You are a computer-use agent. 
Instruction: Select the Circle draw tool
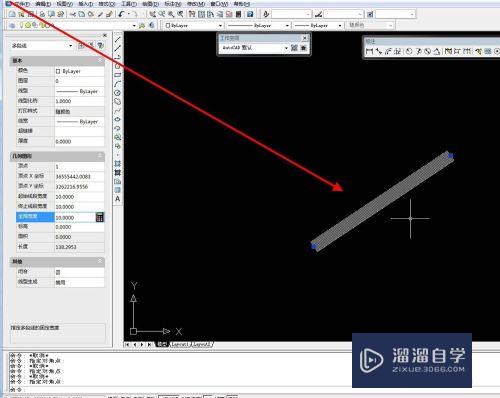point(118,93)
